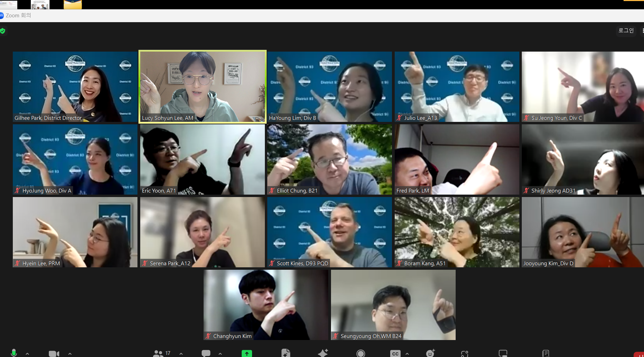Select Serena Park_A12 video tile
The image size is (644, 357).
click(x=203, y=232)
